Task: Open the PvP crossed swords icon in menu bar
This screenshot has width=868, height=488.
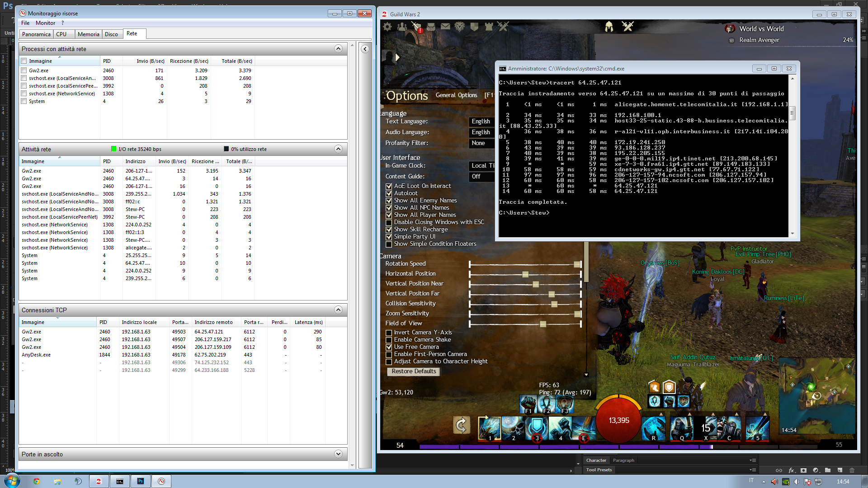Action: coord(503,27)
